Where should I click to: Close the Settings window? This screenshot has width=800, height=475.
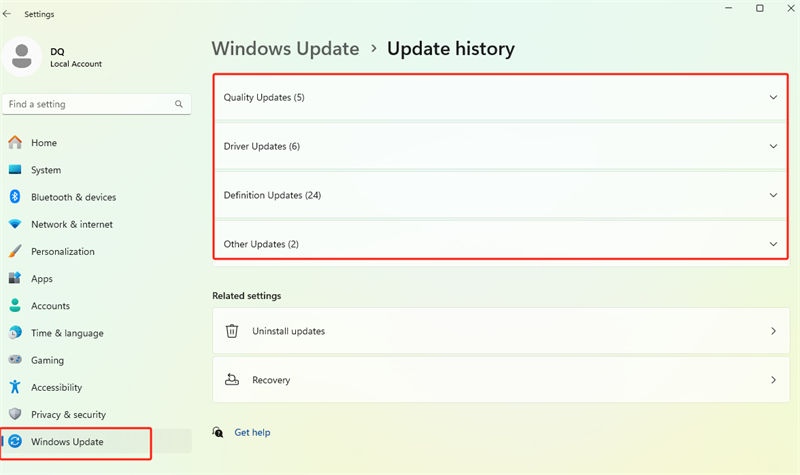[x=790, y=8]
